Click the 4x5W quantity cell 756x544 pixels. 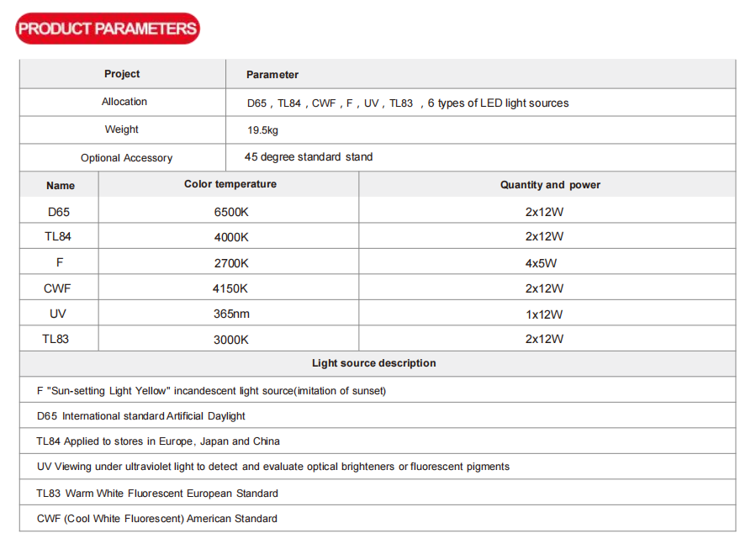click(541, 263)
